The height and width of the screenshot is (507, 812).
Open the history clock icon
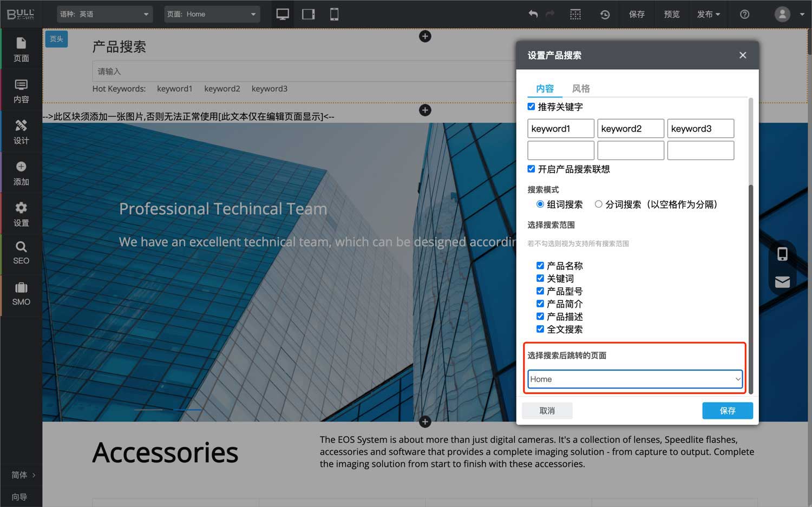605,15
